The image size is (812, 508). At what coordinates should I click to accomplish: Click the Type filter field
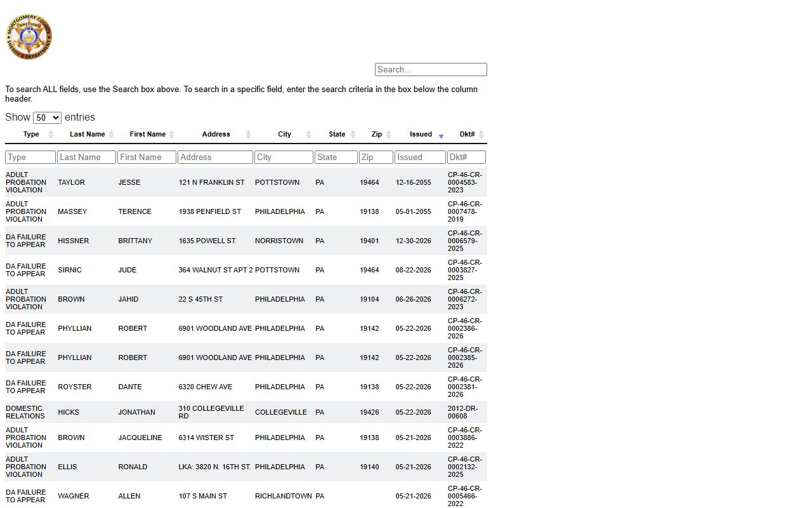[x=30, y=157]
